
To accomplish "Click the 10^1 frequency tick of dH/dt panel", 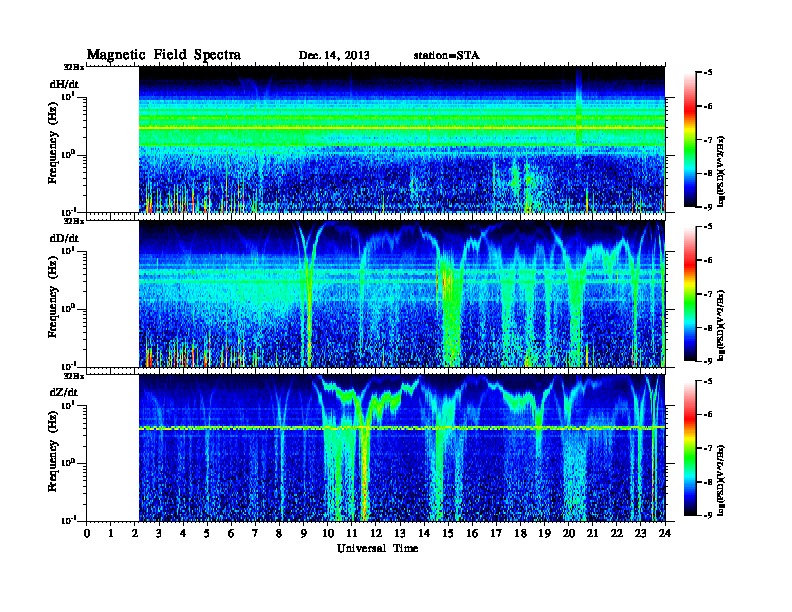I will click(x=68, y=96).
